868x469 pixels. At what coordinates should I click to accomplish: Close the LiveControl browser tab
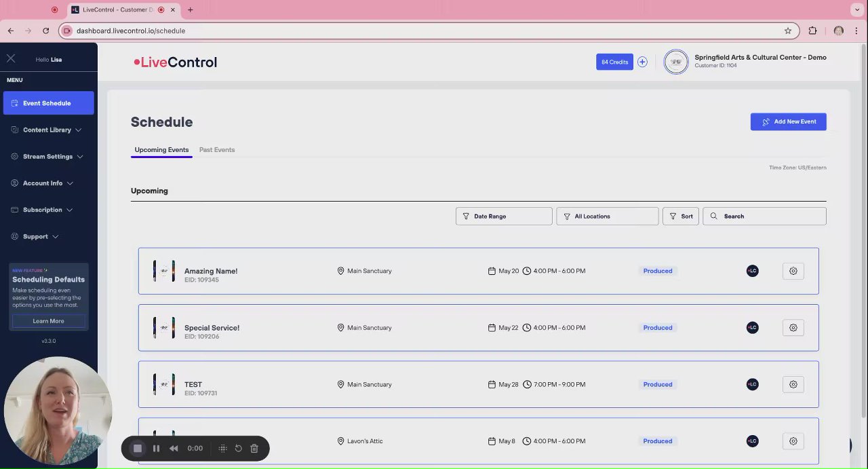click(173, 10)
